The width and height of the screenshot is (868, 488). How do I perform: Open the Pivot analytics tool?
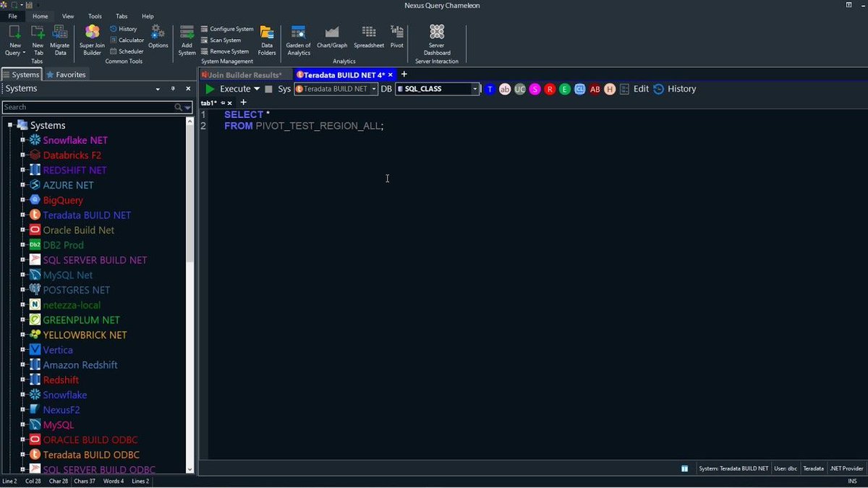click(x=397, y=37)
